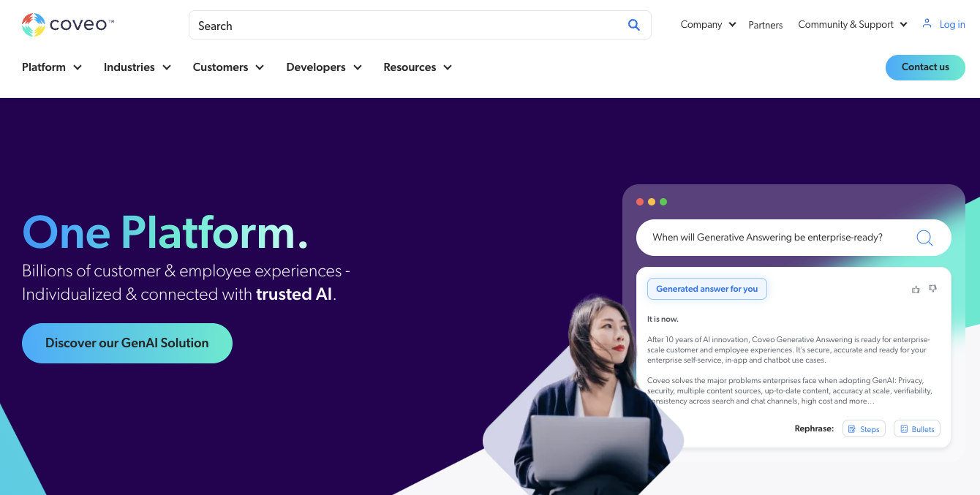Expand the Industries dropdown menu
Viewport: 980px width, 495px height.
pyautogui.click(x=137, y=67)
